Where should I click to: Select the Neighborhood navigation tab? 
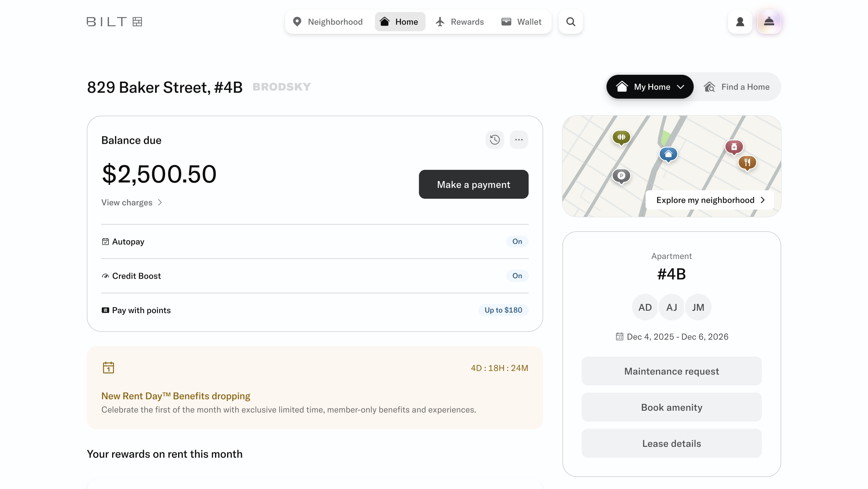point(328,22)
